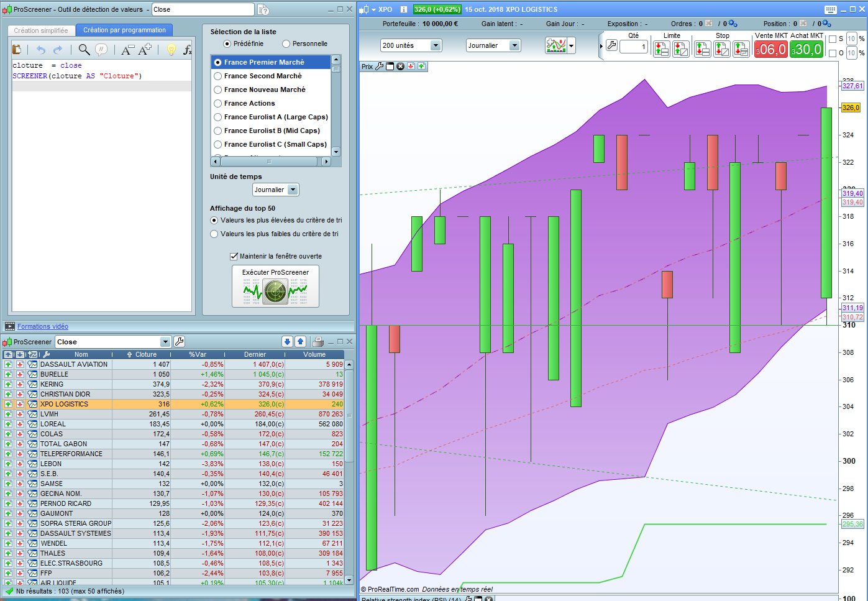Image resolution: width=868 pixels, height=601 pixels.
Task: Switch to Création simplifiée tab
Action: pos(41,30)
